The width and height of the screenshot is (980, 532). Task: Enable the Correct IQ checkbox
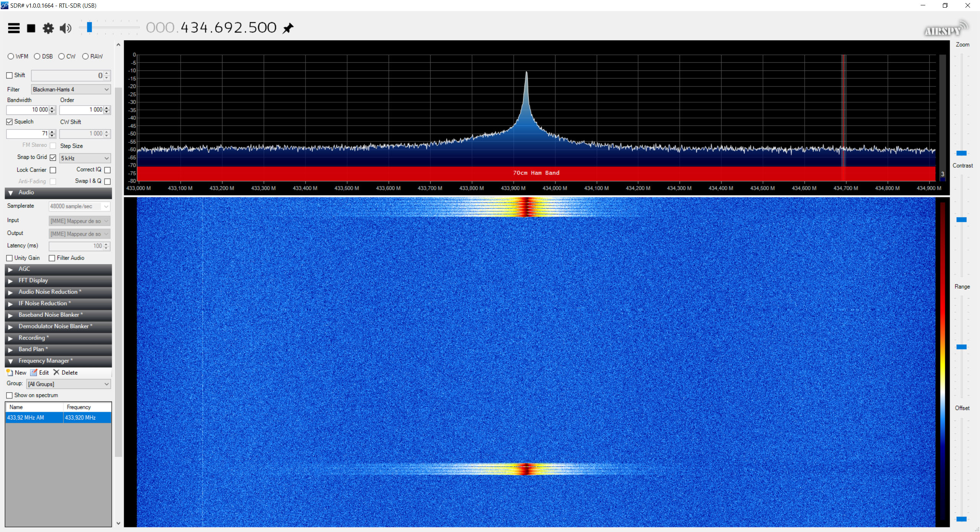108,170
